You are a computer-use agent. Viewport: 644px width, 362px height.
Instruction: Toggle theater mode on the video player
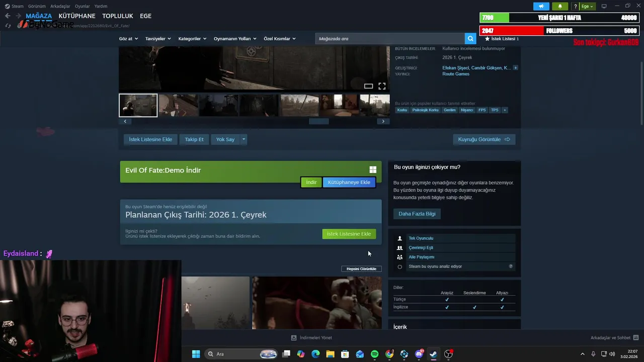click(368, 86)
